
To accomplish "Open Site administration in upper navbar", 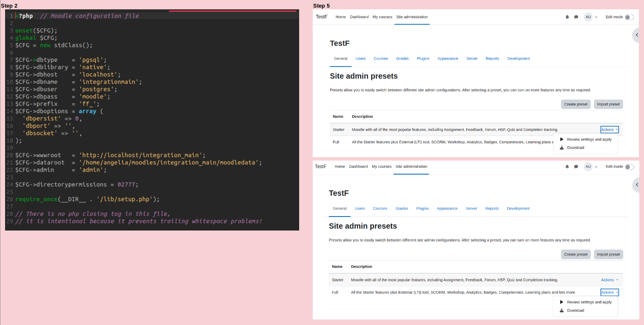I will tap(412, 17).
